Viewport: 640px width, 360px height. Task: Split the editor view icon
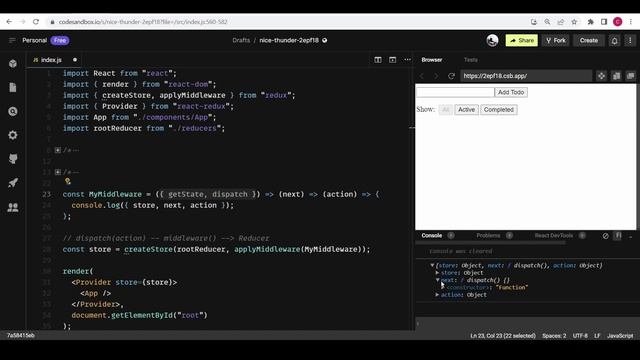pyautogui.click(x=378, y=60)
